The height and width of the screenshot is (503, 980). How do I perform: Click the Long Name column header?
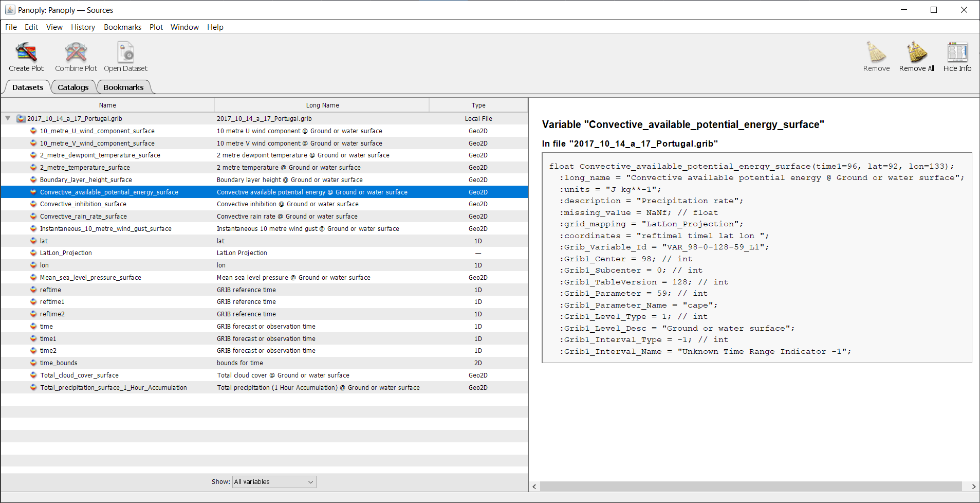tap(322, 105)
